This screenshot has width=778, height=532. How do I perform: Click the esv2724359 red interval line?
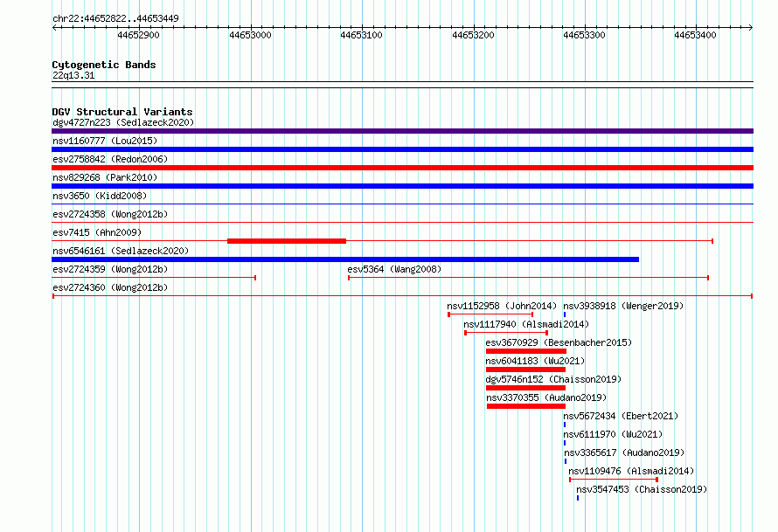[154, 278]
